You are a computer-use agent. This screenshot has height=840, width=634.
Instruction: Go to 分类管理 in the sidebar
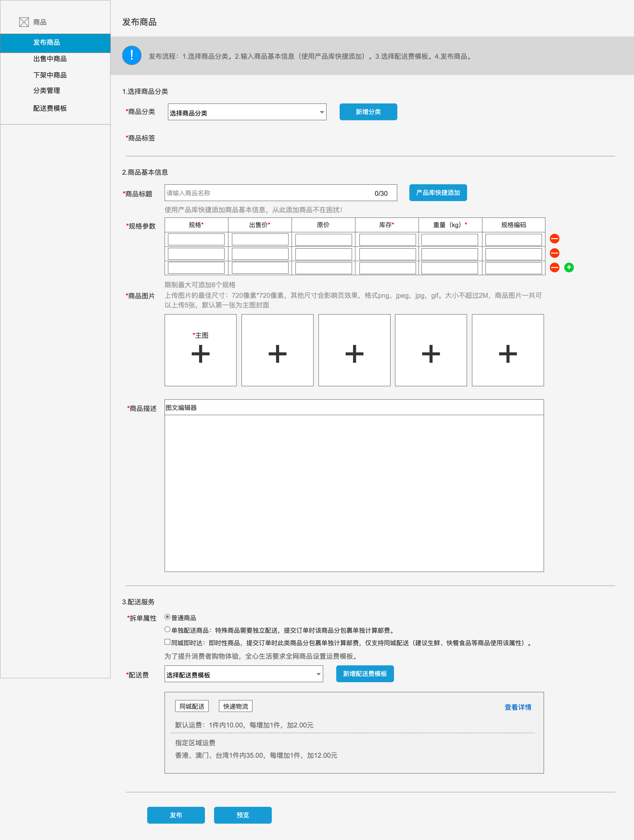tap(46, 91)
